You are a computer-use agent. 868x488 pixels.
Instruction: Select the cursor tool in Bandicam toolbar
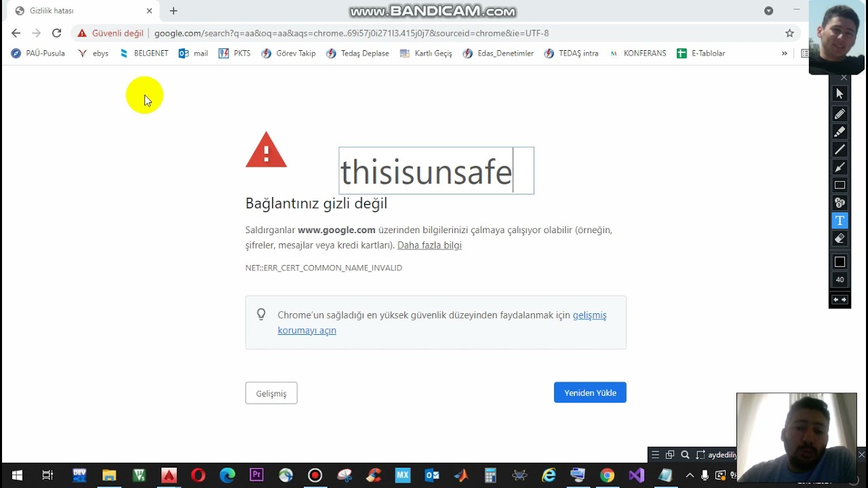point(840,94)
